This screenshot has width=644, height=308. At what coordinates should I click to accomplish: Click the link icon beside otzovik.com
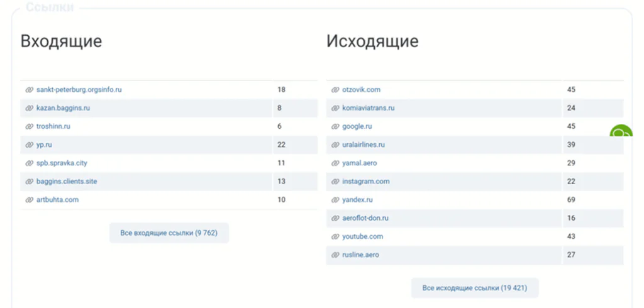(x=335, y=89)
